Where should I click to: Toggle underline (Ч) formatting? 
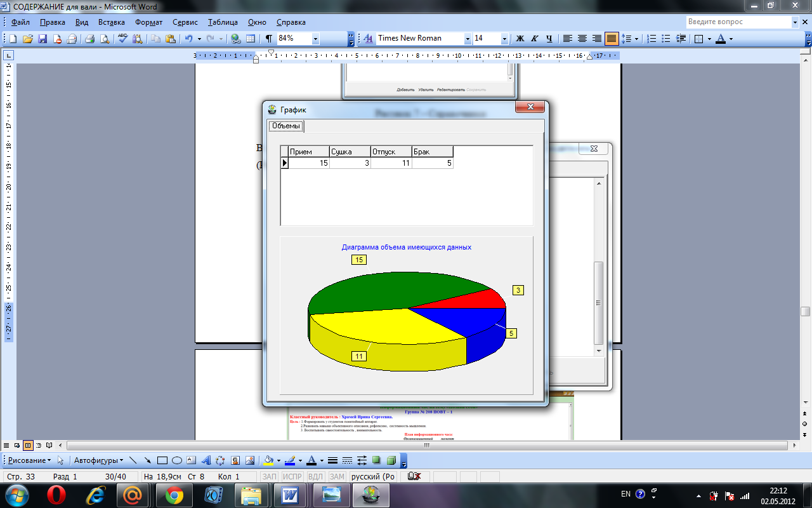tap(549, 39)
